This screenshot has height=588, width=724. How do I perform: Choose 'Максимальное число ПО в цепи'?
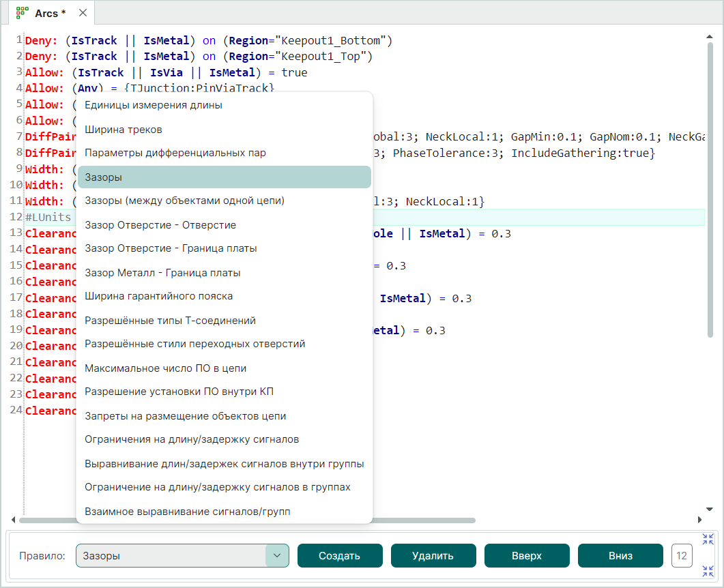[x=166, y=368]
